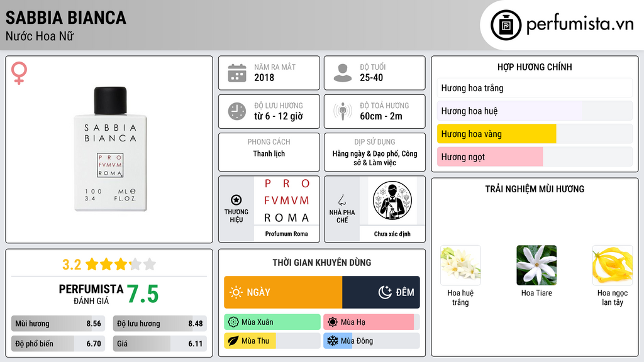Click the TRẢI NGHIỆM MÙI HƯƠNG heading
The image size is (644, 362).
tap(535, 189)
